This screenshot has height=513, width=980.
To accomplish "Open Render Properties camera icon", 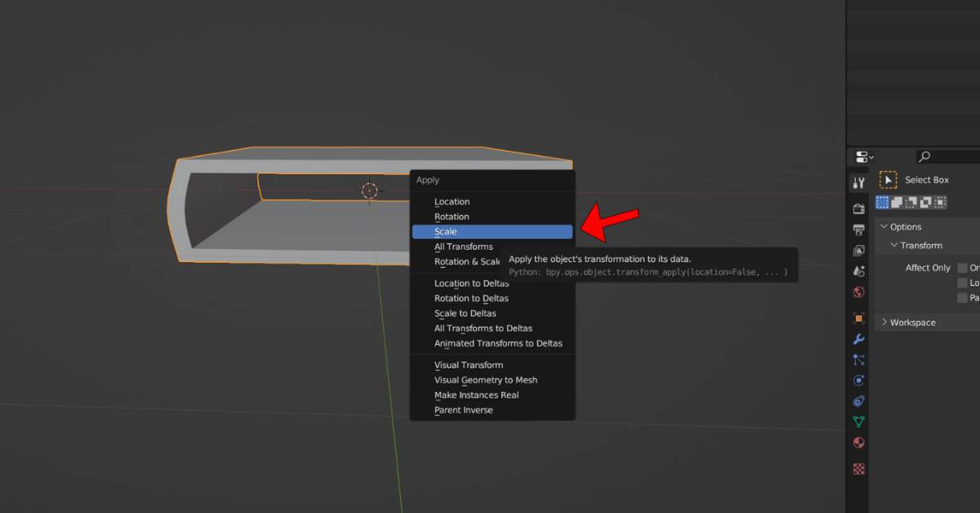I will pos(858,209).
